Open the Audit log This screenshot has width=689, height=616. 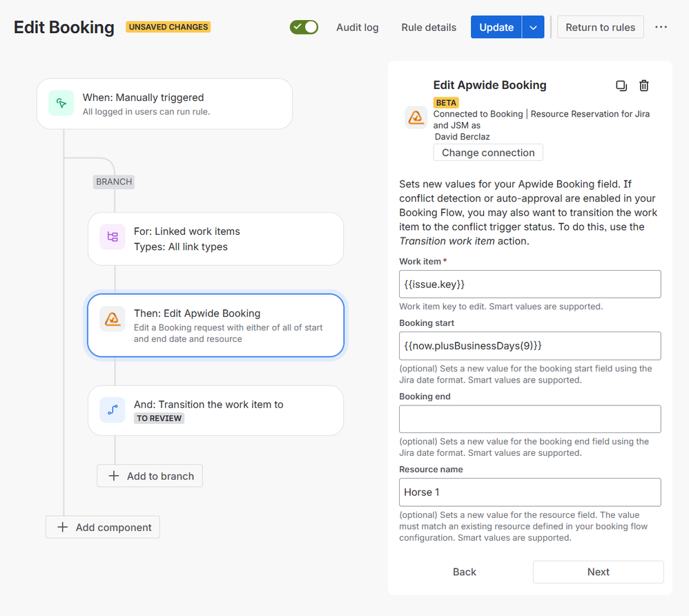point(357,27)
